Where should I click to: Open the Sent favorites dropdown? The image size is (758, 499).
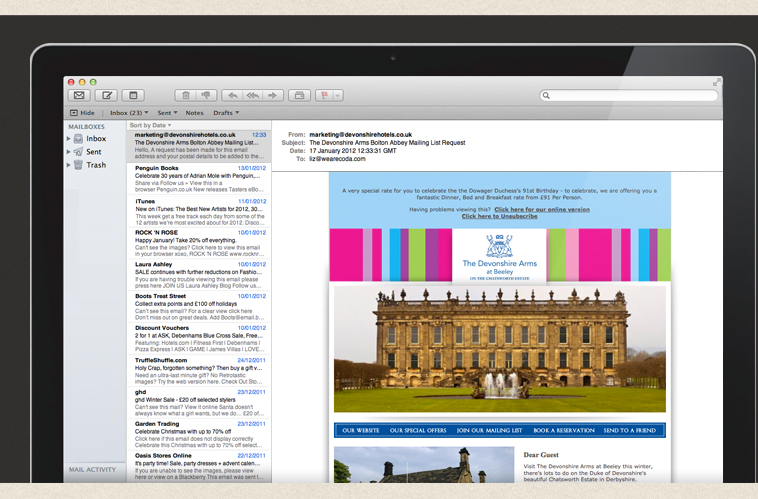click(x=167, y=113)
